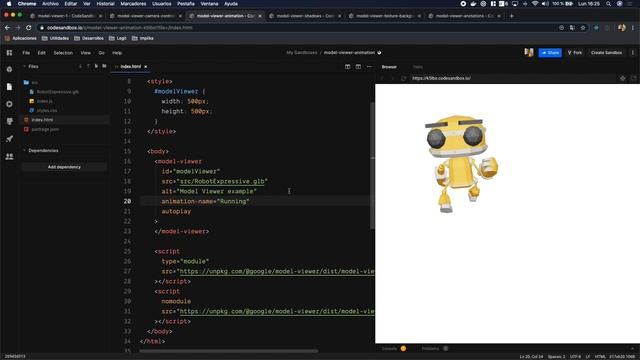Click user avatar in CodeSandbox header
The image size is (640, 360).
pos(529,53)
